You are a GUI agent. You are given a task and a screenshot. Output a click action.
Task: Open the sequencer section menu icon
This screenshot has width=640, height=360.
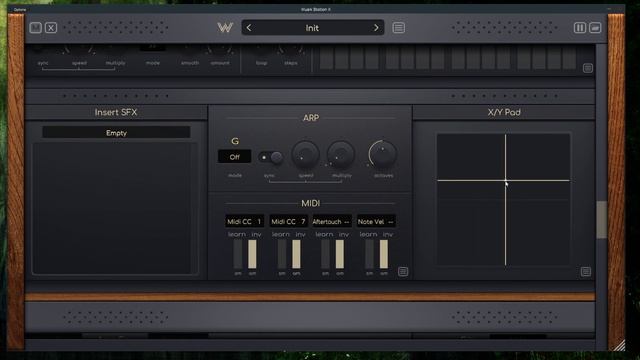point(588,68)
